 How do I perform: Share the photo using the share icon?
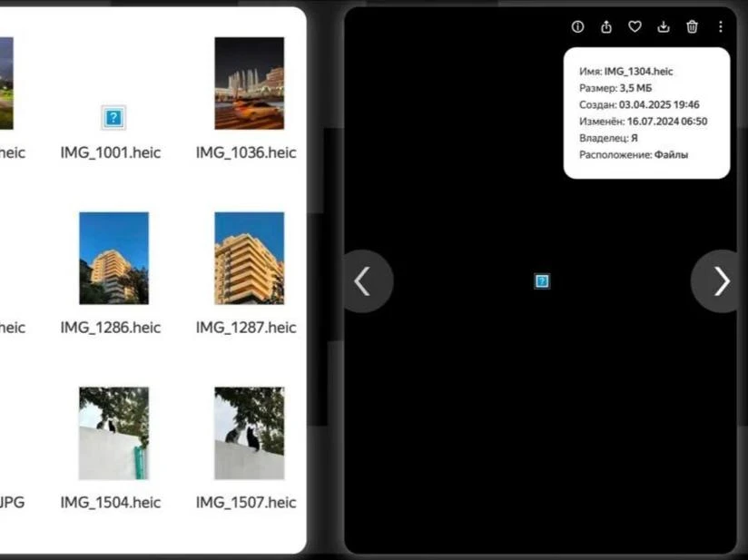(606, 26)
